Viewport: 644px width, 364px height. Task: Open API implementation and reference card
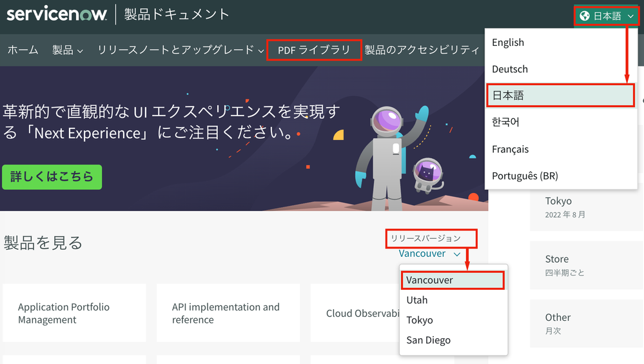click(x=228, y=313)
